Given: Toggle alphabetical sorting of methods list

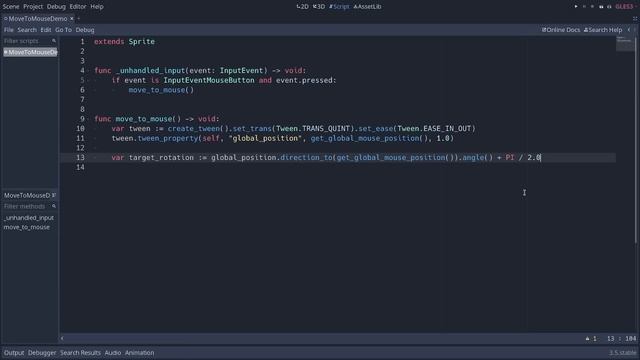Looking at the screenshot, I should [54, 195].
